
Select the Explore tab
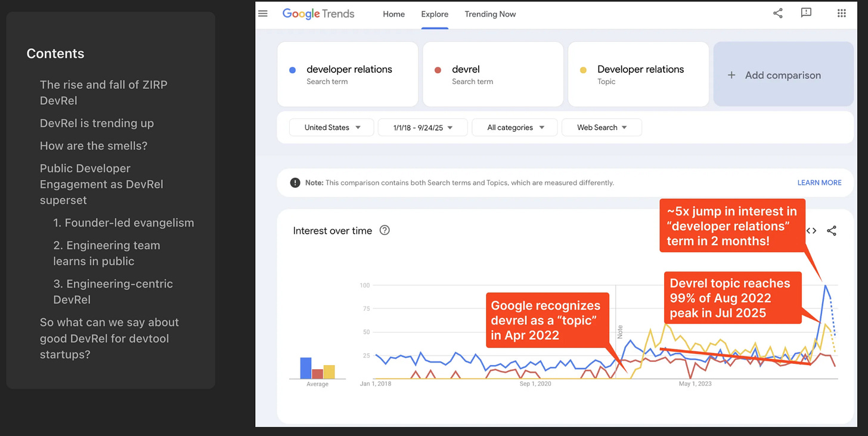click(435, 14)
